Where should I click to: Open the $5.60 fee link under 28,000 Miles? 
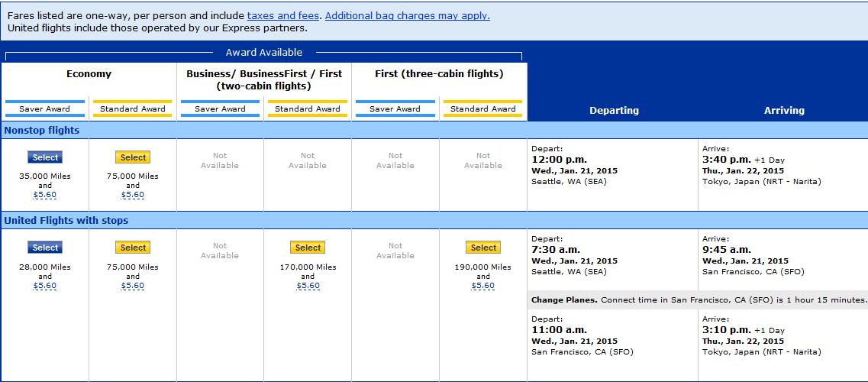click(45, 286)
